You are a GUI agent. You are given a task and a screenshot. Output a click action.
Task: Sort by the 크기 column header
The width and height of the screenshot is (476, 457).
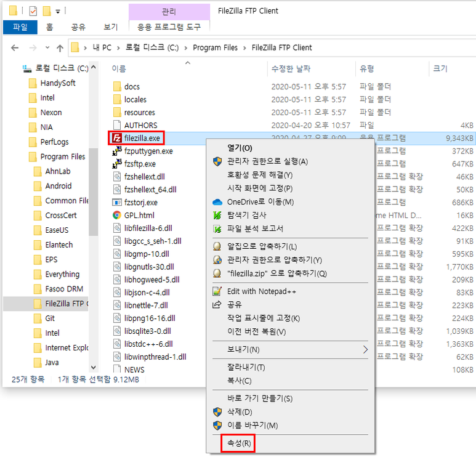tap(453, 69)
